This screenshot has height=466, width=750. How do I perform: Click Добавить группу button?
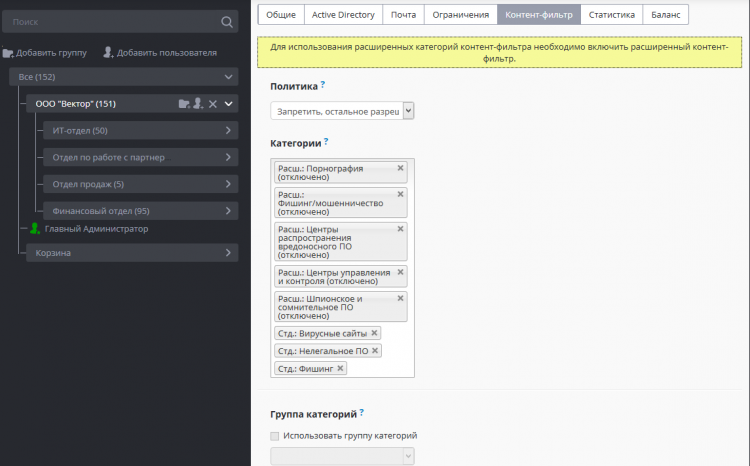[45, 52]
